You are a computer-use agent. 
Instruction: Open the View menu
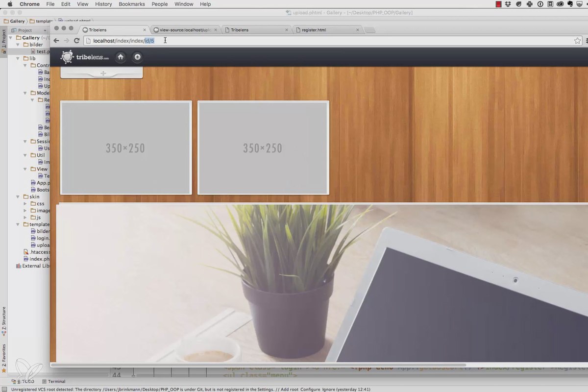click(x=83, y=4)
